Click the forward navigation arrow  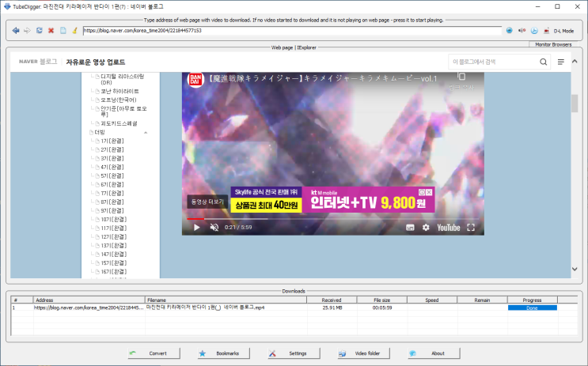27,31
